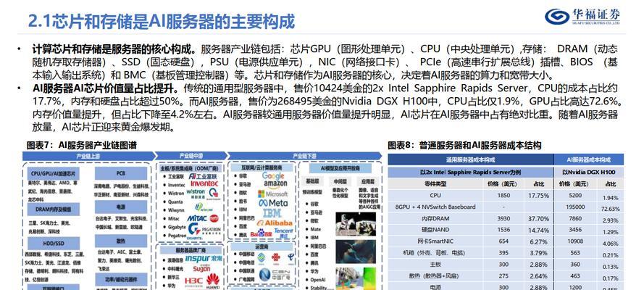This screenshot has height=290, width=644.
Task: Click the 网卡SmartNIC row label
Action: coord(435,241)
